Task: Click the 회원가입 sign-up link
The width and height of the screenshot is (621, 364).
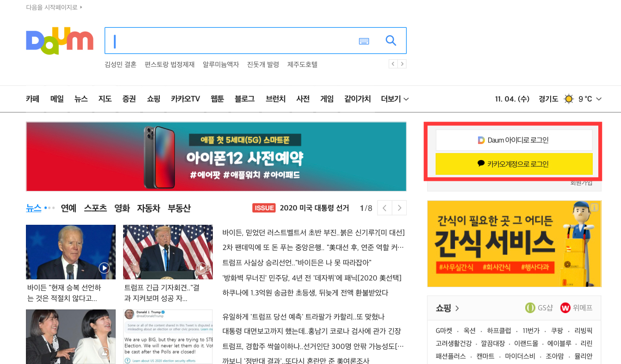Action: [x=581, y=183]
